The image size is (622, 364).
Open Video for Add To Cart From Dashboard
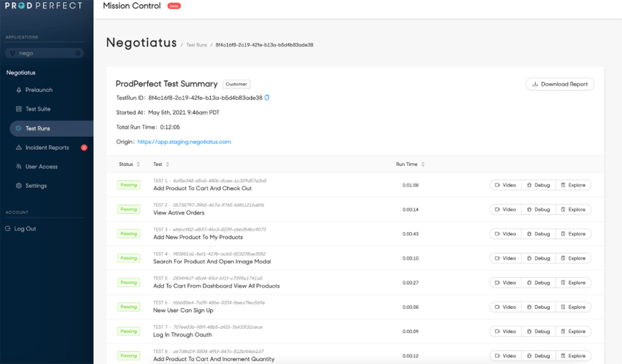pos(505,283)
